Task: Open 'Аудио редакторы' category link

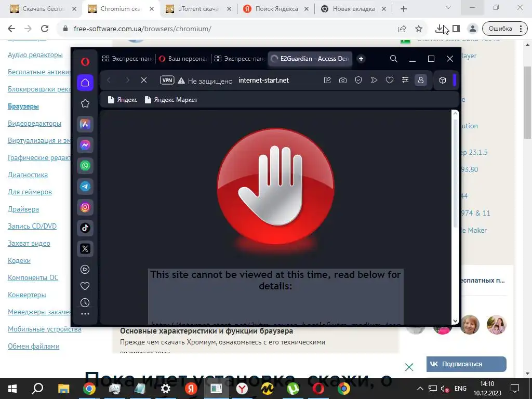Action: click(x=35, y=55)
